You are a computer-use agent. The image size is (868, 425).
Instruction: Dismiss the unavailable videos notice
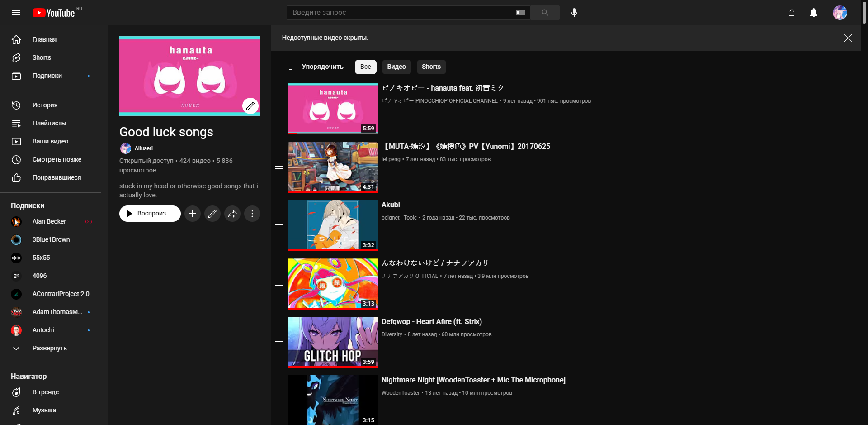(x=848, y=38)
